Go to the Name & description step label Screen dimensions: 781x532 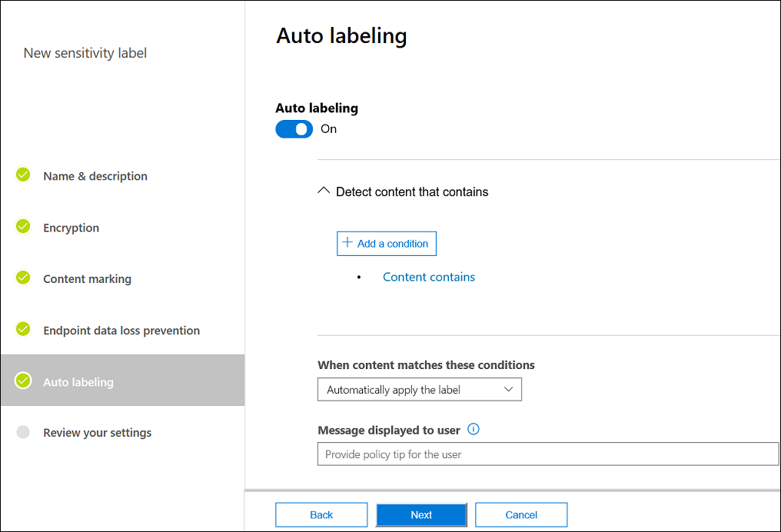[95, 176]
